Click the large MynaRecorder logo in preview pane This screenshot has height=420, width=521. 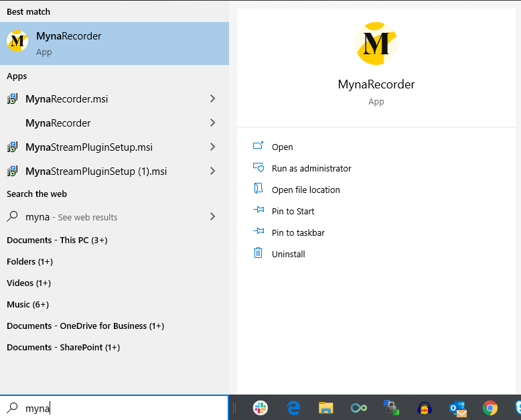coord(376,44)
